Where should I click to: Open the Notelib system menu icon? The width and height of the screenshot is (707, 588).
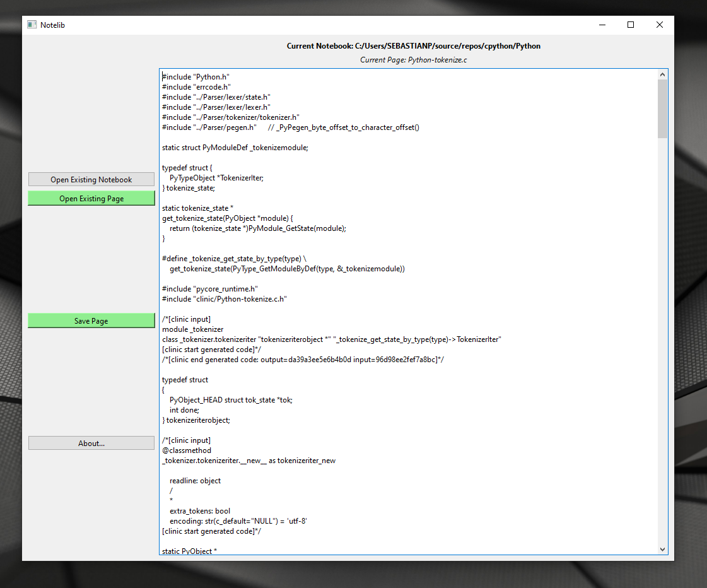point(32,24)
